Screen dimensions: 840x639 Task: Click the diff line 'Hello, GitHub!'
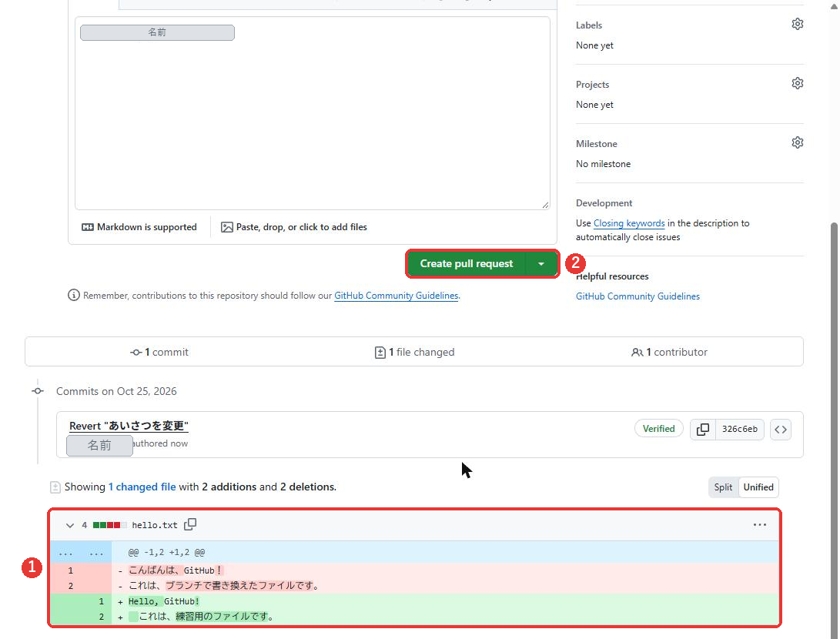[164, 601]
